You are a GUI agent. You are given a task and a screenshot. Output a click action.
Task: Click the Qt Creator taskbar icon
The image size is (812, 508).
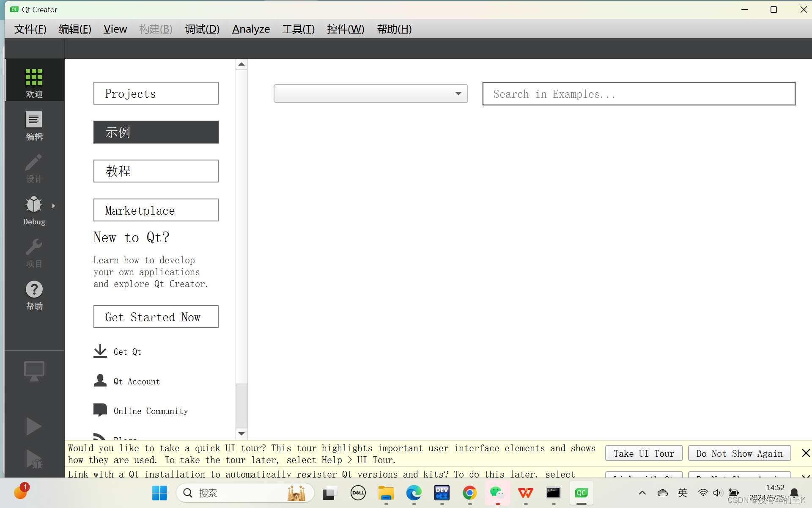tap(582, 493)
